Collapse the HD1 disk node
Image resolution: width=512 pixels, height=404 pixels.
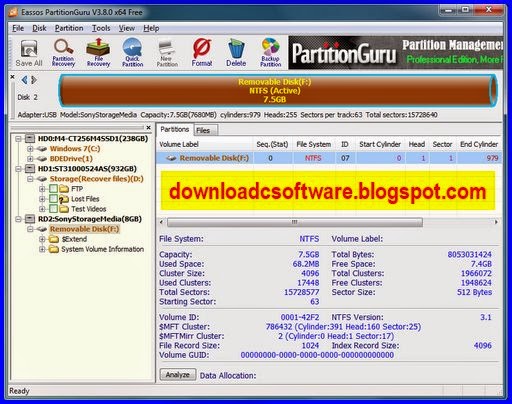click(18, 169)
